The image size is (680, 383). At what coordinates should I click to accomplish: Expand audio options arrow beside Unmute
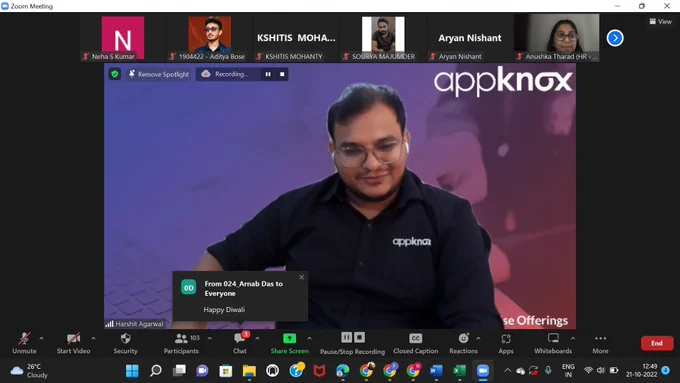pyautogui.click(x=41, y=338)
